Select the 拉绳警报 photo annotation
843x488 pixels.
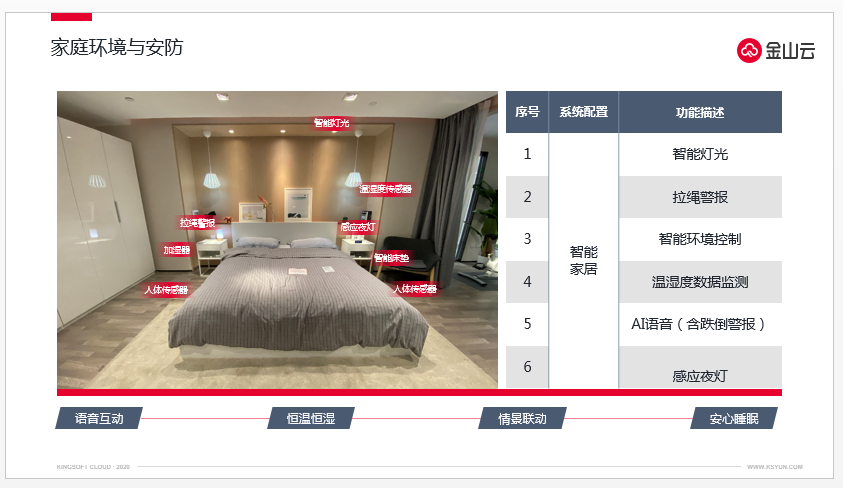[x=197, y=223]
